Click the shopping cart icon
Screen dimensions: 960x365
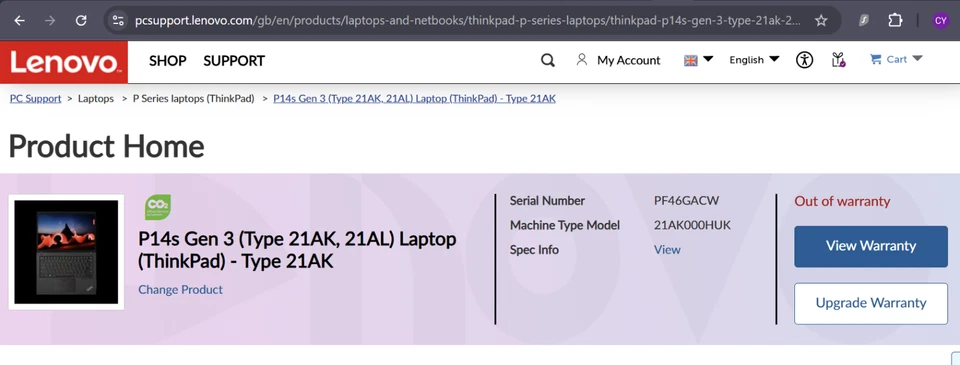[x=876, y=59]
